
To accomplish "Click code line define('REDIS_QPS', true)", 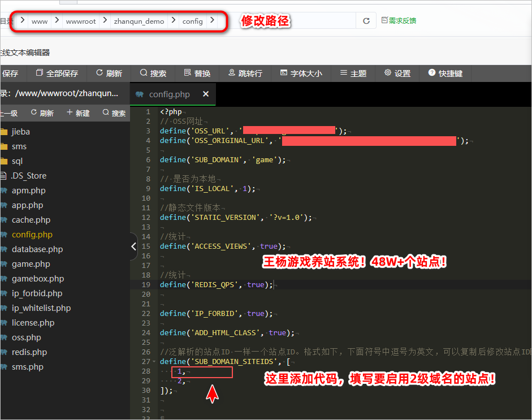I will coord(217,285).
